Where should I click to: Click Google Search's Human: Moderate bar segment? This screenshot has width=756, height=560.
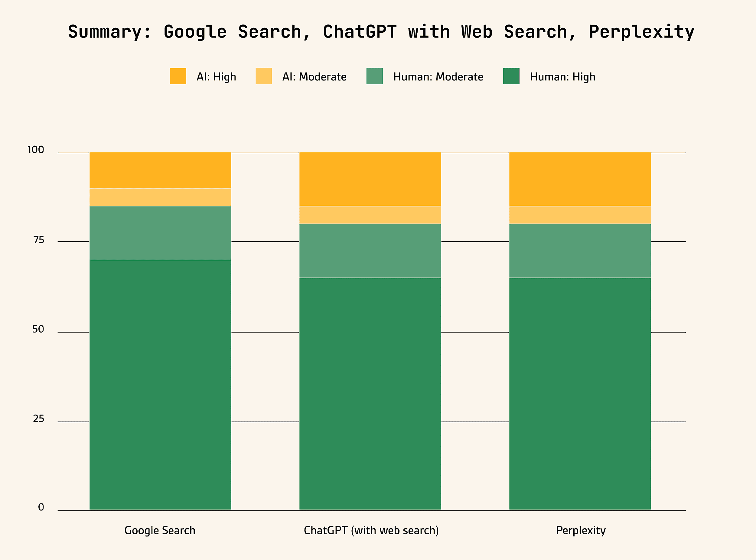click(160, 233)
